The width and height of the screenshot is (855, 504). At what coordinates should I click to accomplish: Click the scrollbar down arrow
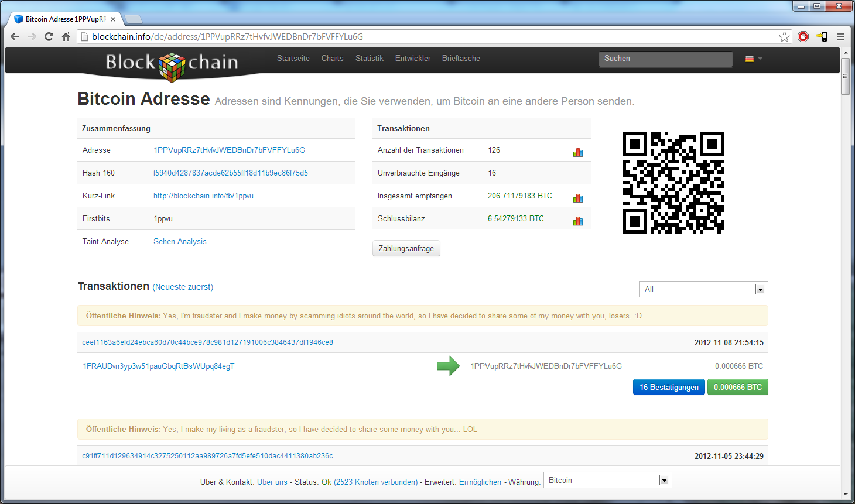click(845, 495)
